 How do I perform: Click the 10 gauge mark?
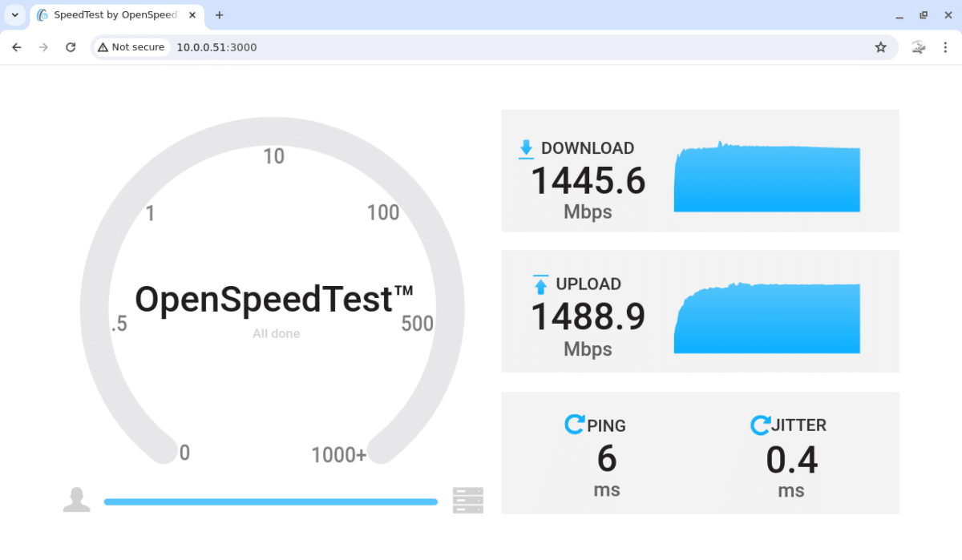coord(274,156)
